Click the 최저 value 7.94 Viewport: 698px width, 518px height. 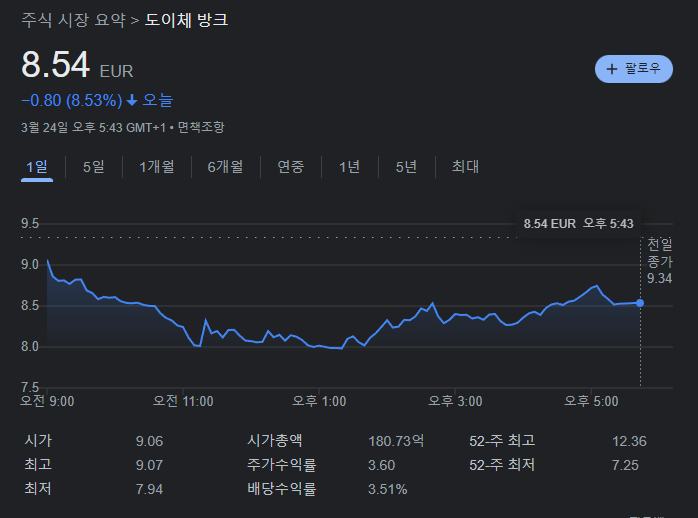pyautogui.click(x=150, y=490)
